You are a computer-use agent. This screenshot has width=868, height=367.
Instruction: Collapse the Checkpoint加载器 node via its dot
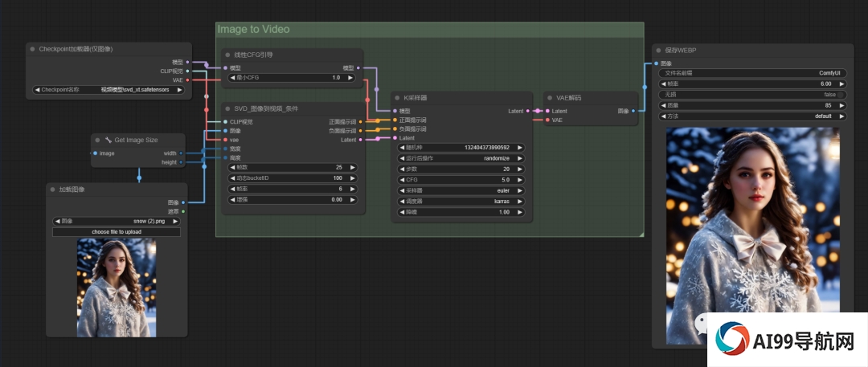click(32, 49)
